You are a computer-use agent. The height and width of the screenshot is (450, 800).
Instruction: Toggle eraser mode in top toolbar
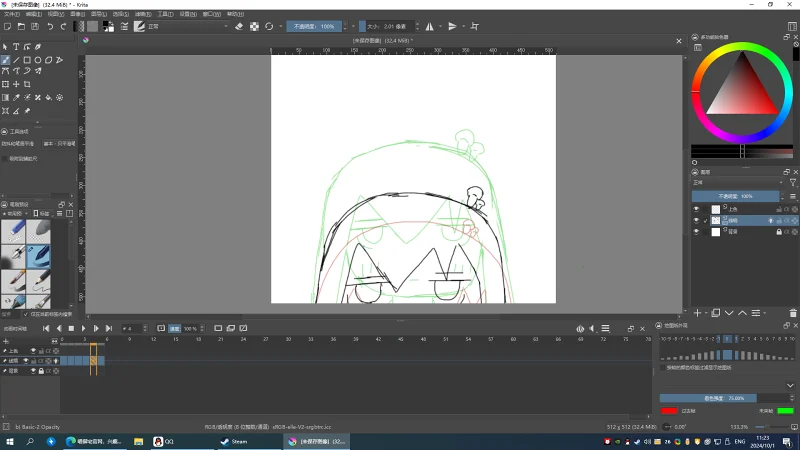pyautogui.click(x=239, y=27)
